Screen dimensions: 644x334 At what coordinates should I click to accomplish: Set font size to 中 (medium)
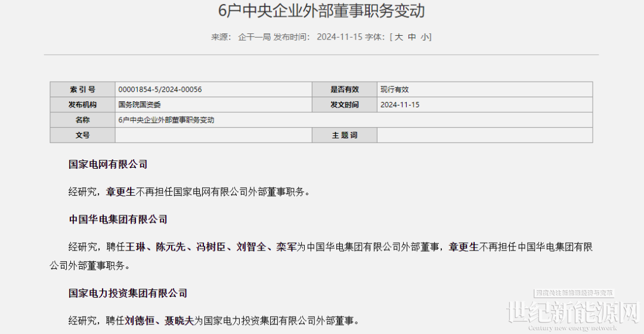(x=411, y=37)
